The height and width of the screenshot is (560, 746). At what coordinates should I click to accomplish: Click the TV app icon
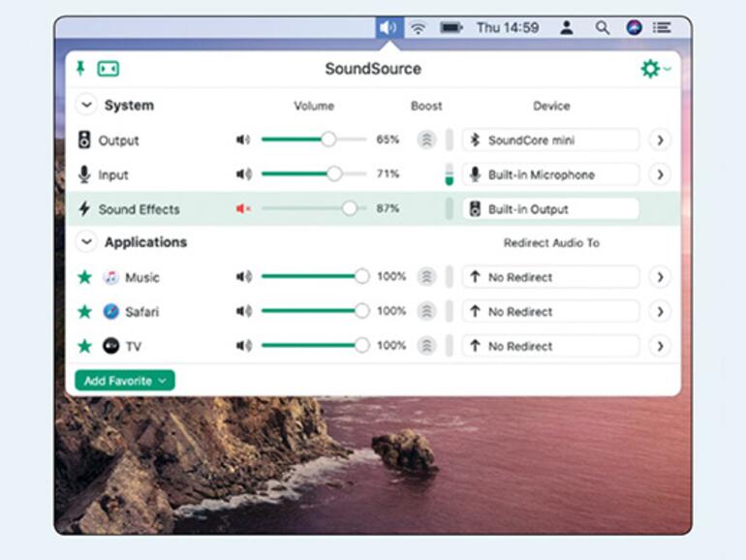click(110, 346)
